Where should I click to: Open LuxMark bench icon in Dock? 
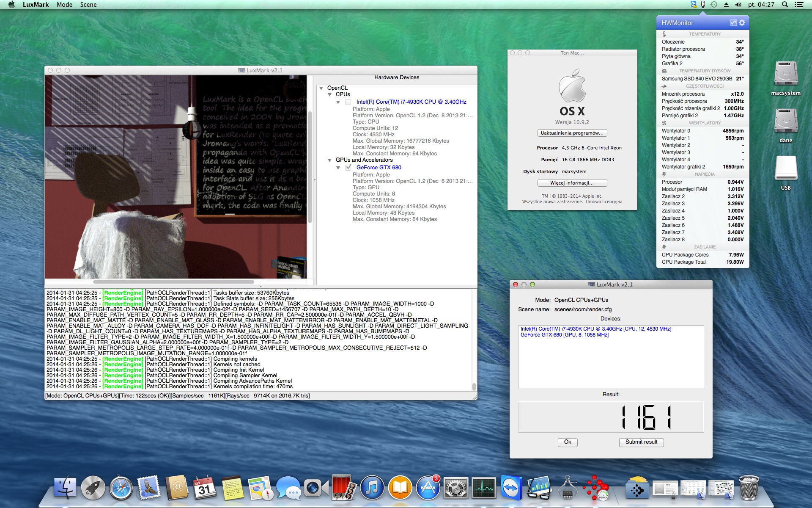point(595,488)
